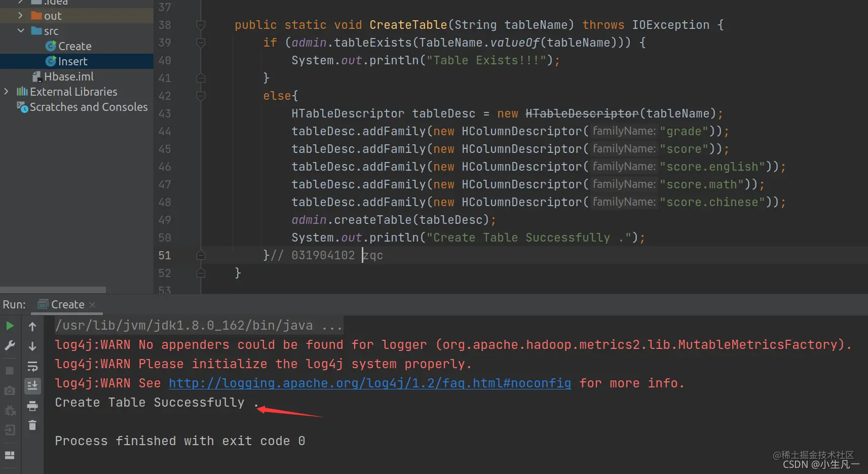The height and width of the screenshot is (474, 868).
Task: Select Scratches and Consoles
Action: (89, 107)
